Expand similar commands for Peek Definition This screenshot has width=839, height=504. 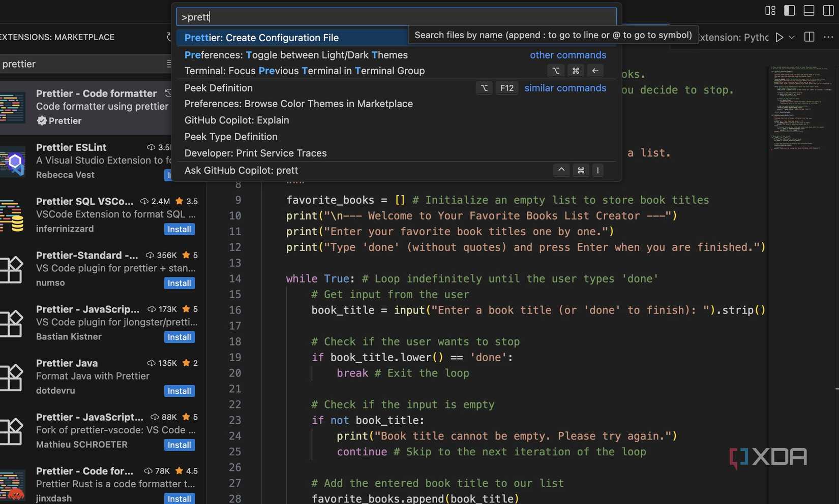[x=565, y=88]
